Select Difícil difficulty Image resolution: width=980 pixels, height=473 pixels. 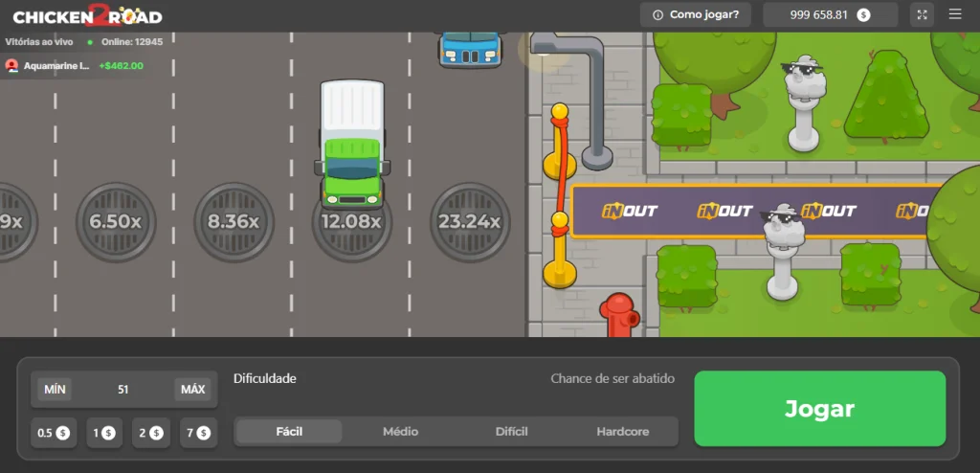click(x=511, y=432)
